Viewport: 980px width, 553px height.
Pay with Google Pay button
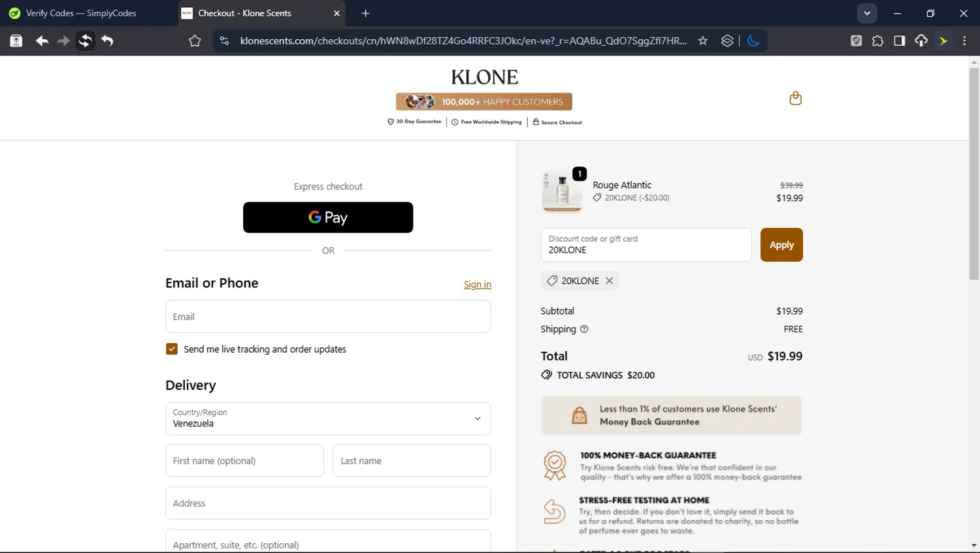click(x=328, y=217)
